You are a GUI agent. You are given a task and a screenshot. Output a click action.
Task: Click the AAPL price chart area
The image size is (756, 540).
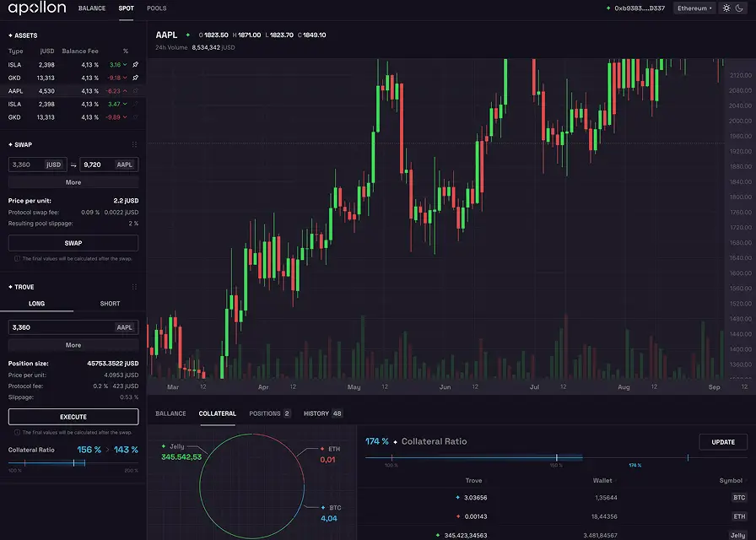pos(436,219)
